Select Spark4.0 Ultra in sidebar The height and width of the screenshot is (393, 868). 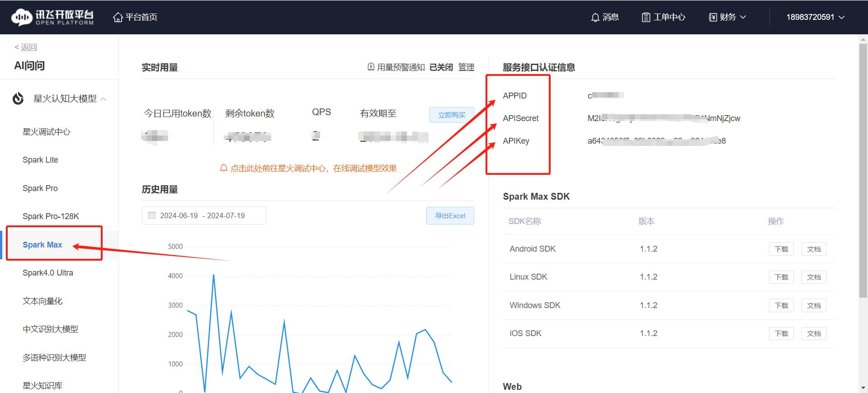pos(48,273)
